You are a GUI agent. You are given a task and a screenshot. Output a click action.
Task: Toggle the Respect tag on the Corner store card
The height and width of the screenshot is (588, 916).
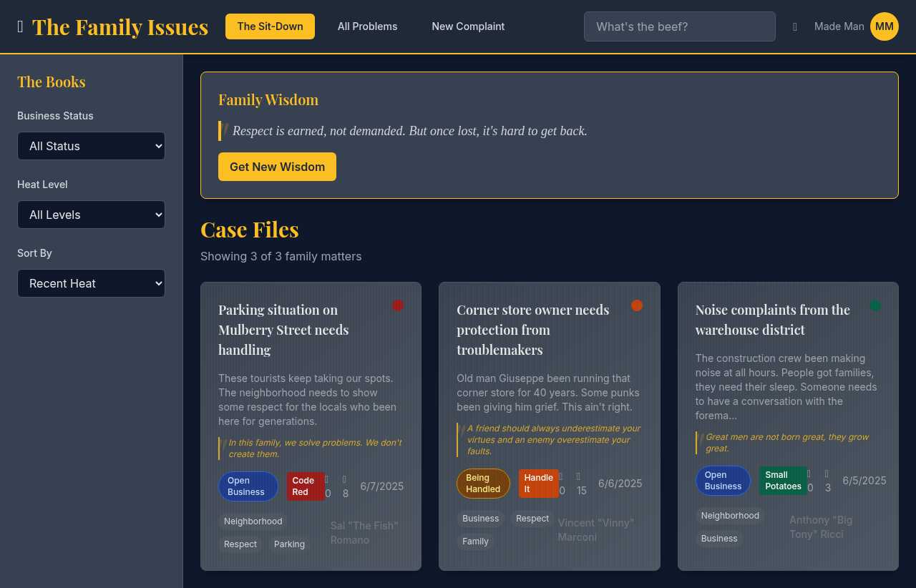pyautogui.click(x=532, y=519)
